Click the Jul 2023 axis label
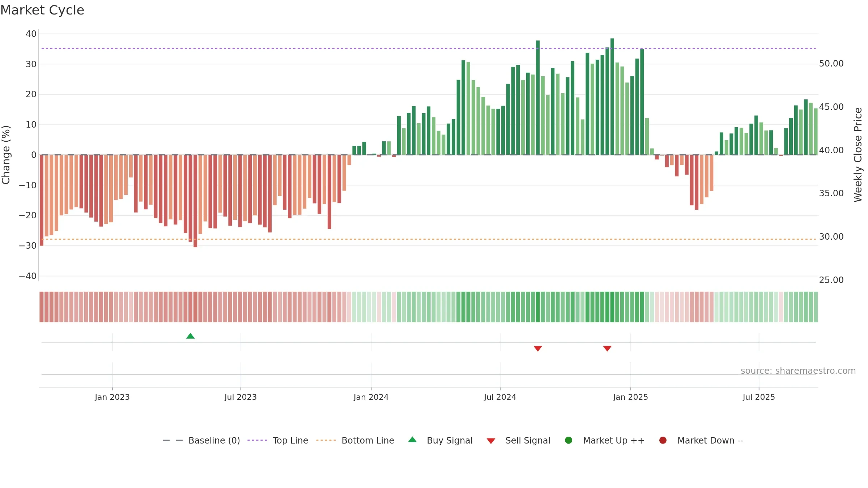The width and height of the screenshot is (868, 488). pyautogui.click(x=241, y=397)
